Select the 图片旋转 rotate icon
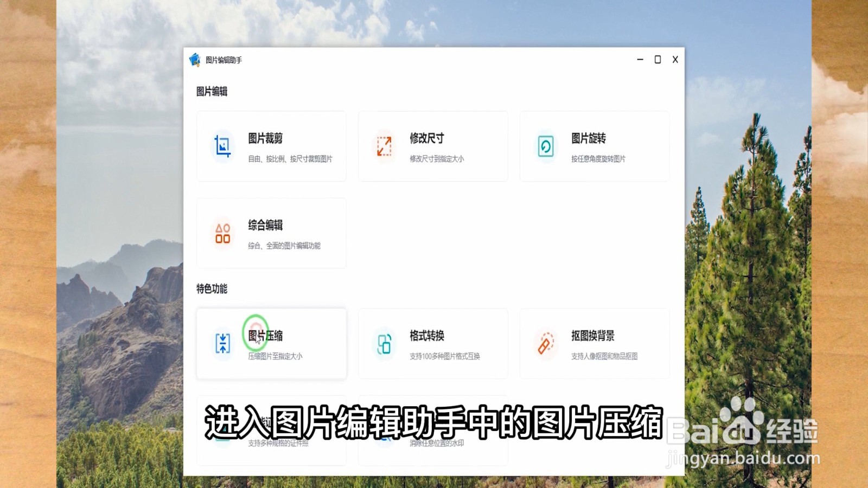This screenshot has width=868, height=488. pos(545,147)
